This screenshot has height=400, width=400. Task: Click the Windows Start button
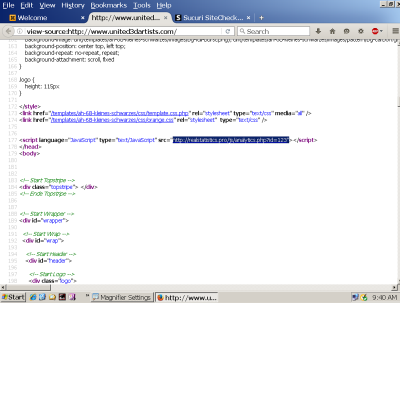click(x=13, y=297)
